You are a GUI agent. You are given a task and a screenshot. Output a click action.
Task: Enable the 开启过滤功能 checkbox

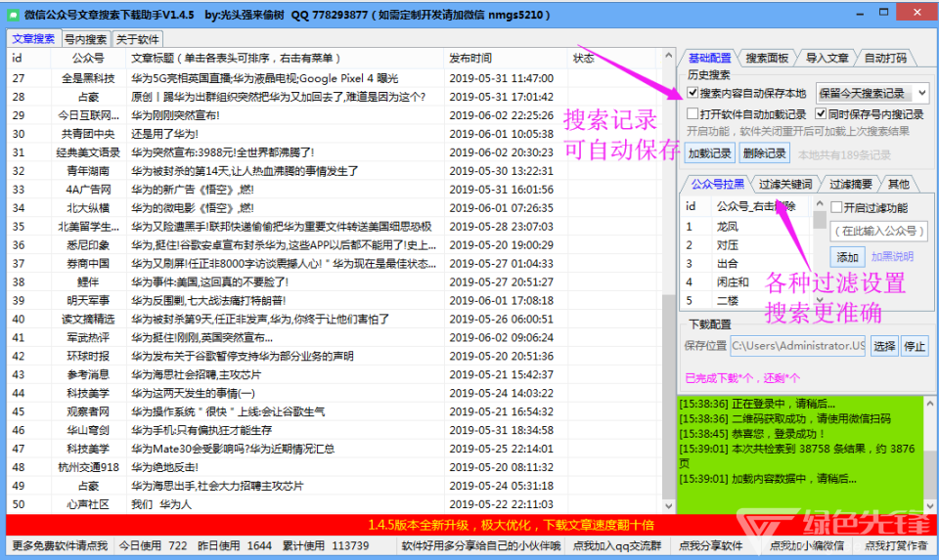tap(836, 207)
